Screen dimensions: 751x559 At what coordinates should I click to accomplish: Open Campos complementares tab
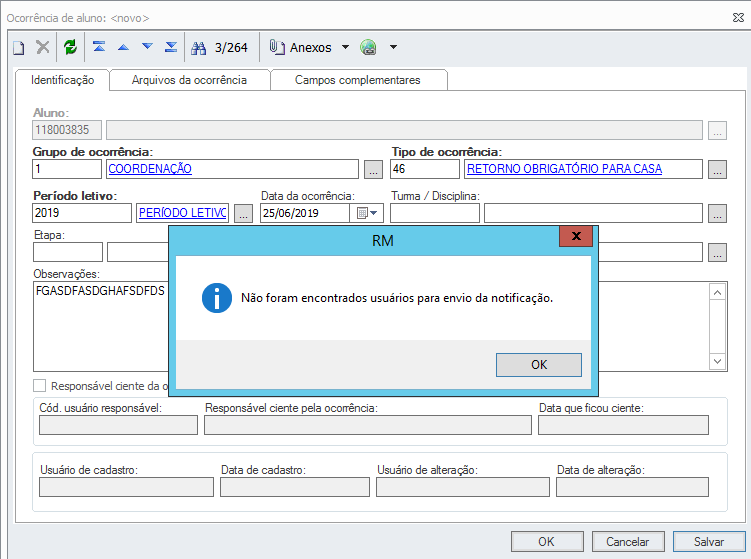coord(358,80)
